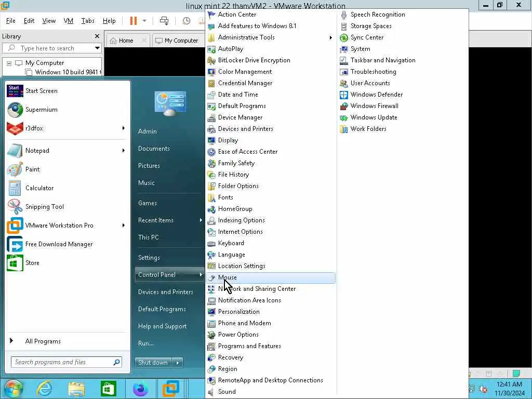
Task: Open Power Options
Action: (x=238, y=335)
